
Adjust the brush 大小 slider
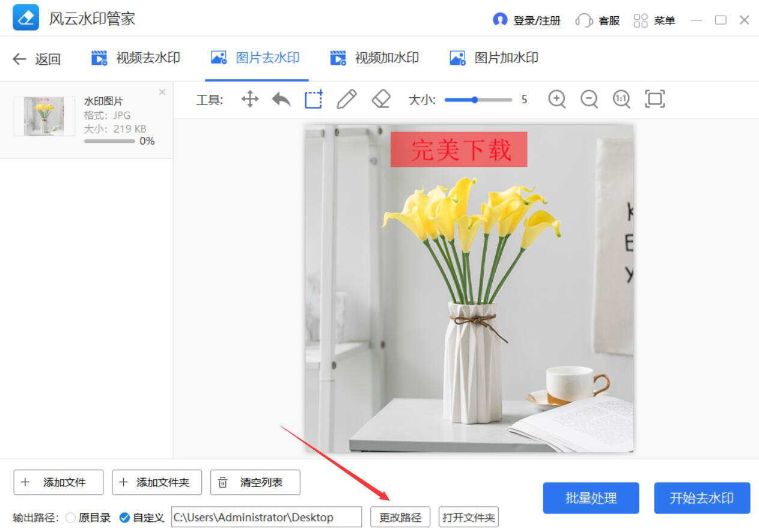pos(478,100)
